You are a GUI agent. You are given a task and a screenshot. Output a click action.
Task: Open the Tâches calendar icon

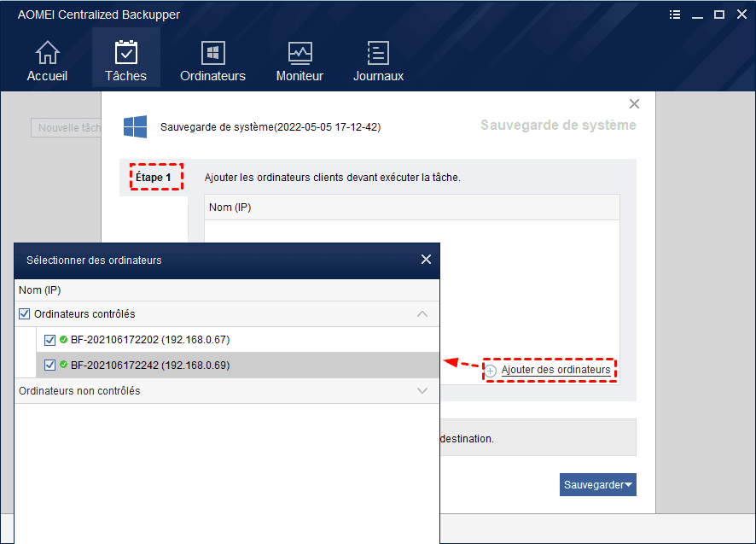point(125,52)
